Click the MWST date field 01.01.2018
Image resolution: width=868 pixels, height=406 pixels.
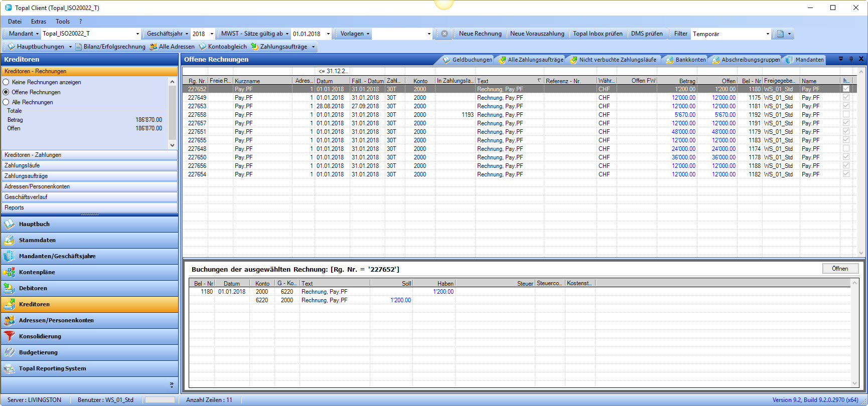click(x=307, y=34)
